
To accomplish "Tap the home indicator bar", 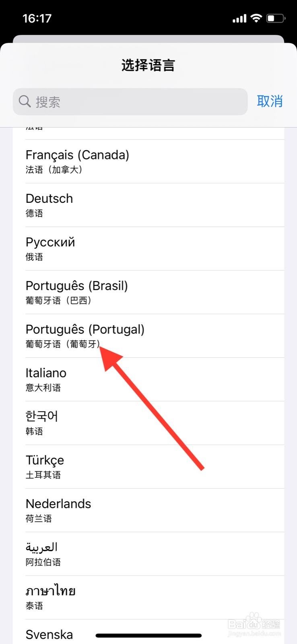I will point(148,636).
